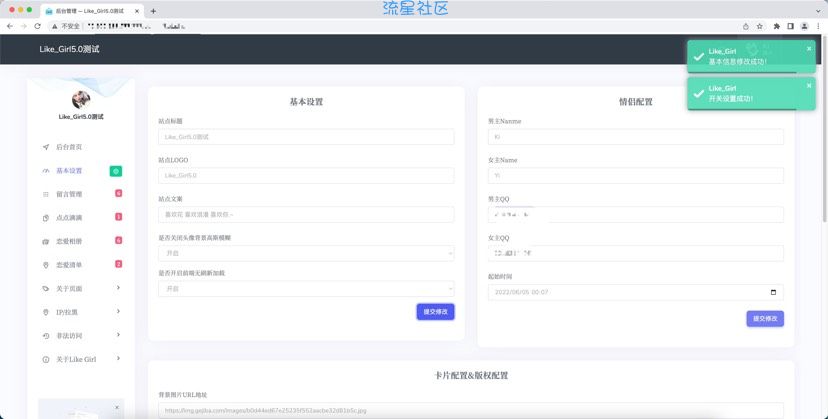Focus the 站点文案 input field
Screen dimensions: 828x419
pos(306,215)
